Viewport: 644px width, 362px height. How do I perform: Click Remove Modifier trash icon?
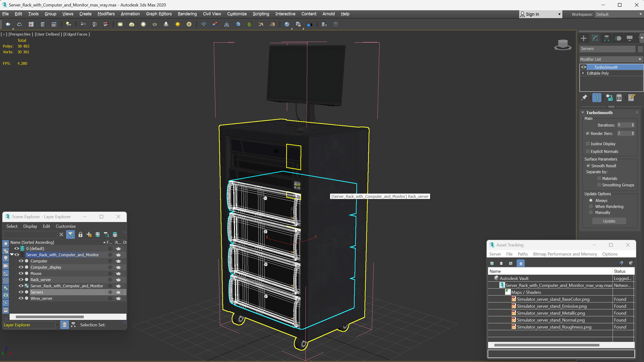pos(619,98)
